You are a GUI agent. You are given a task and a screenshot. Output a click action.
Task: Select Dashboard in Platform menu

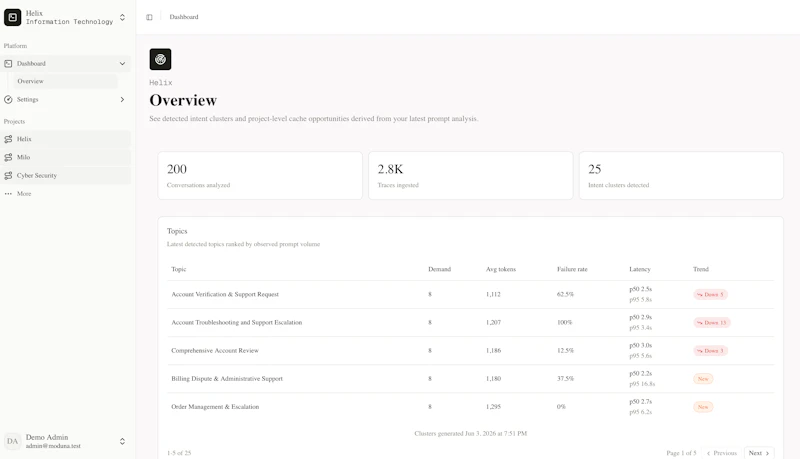(x=65, y=64)
